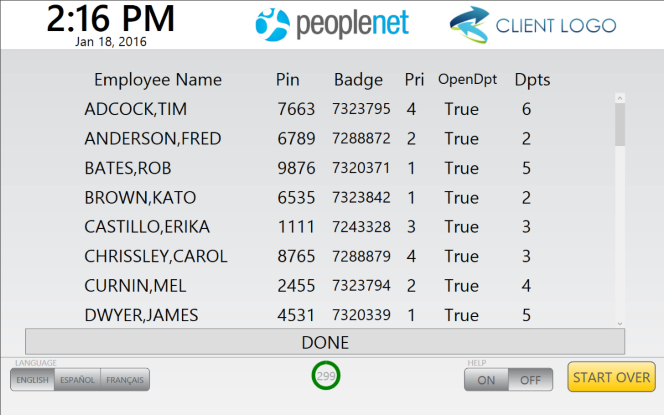Select employee CASTILLO,ERIKA
The width and height of the screenshot is (664, 415).
click(x=147, y=227)
